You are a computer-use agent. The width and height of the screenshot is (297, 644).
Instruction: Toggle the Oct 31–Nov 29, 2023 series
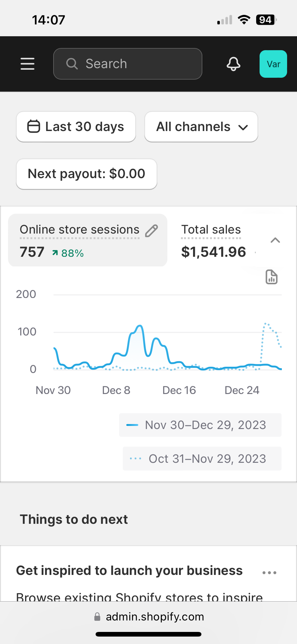(x=202, y=459)
